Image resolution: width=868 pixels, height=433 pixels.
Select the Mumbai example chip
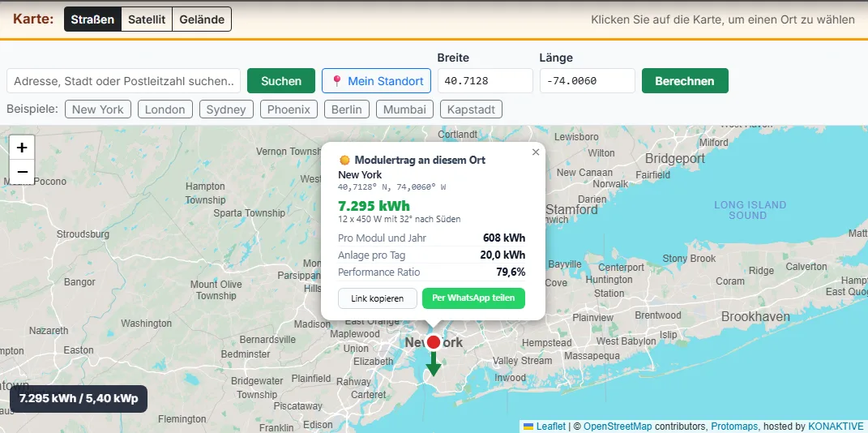(404, 109)
